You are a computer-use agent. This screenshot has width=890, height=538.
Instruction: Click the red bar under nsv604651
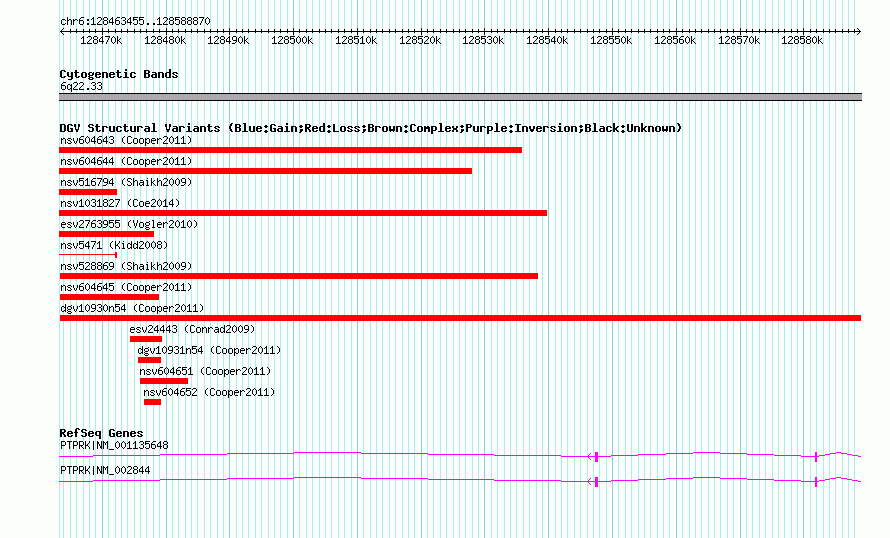coord(164,381)
